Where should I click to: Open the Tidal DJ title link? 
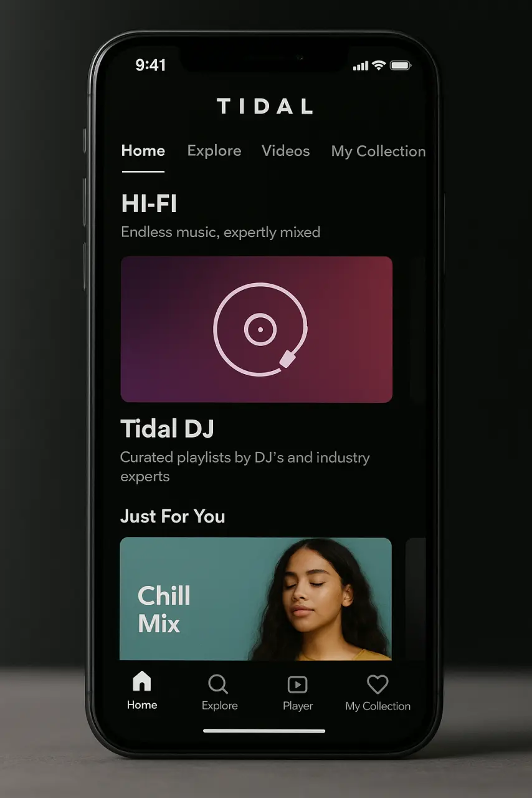point(168,429)
